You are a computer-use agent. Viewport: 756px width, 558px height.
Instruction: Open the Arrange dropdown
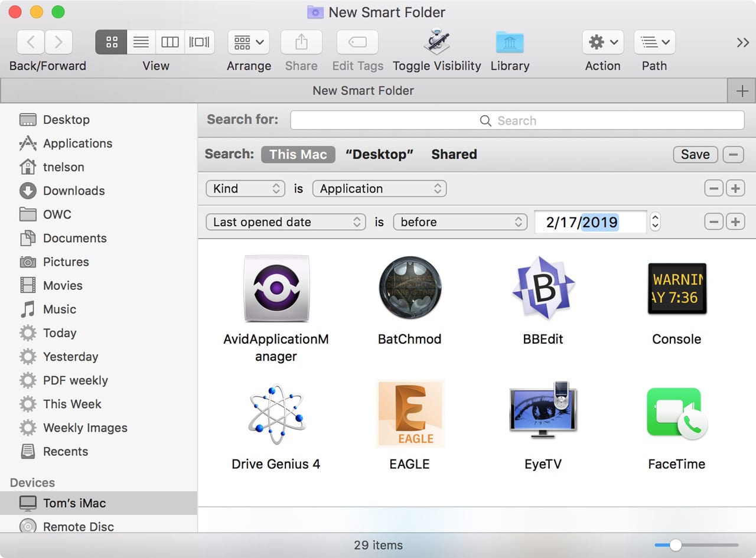pyautogui.click(x=249, y=43)
